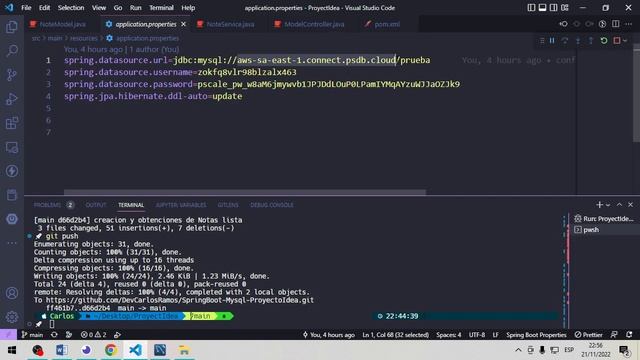Open the Explorer view in activity bar

tap(12, 27)
